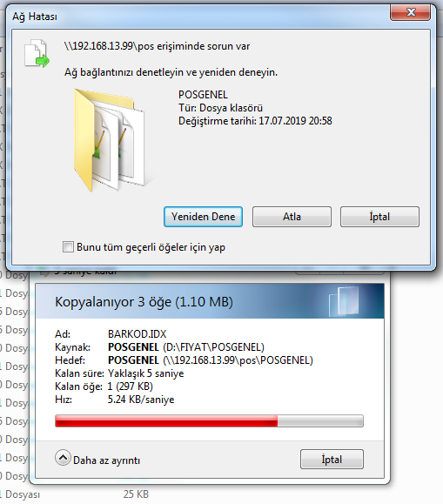Click 'Yeniden Dene' to retry the copy
This screenshot has height=504, width=443.
point(203,217)
